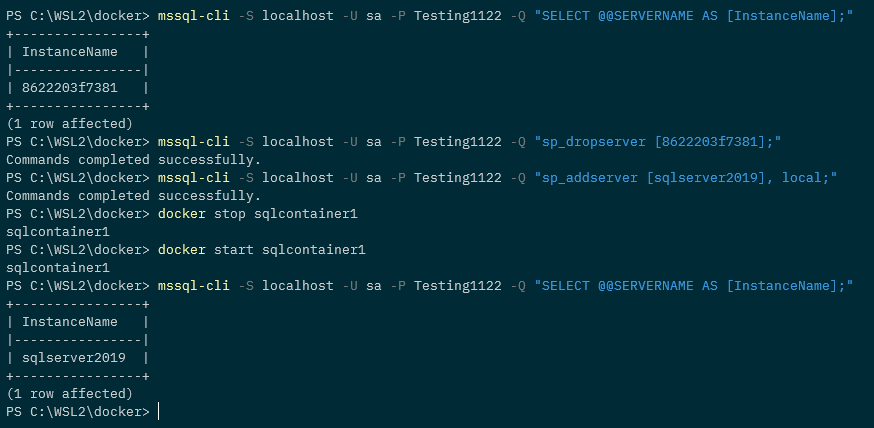
Task: Click the first '(1 row affected)' message
Action: point(69,124)
